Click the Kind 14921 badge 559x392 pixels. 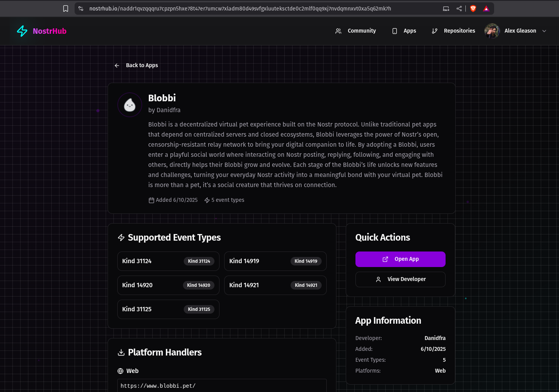[x=306, y=285]
